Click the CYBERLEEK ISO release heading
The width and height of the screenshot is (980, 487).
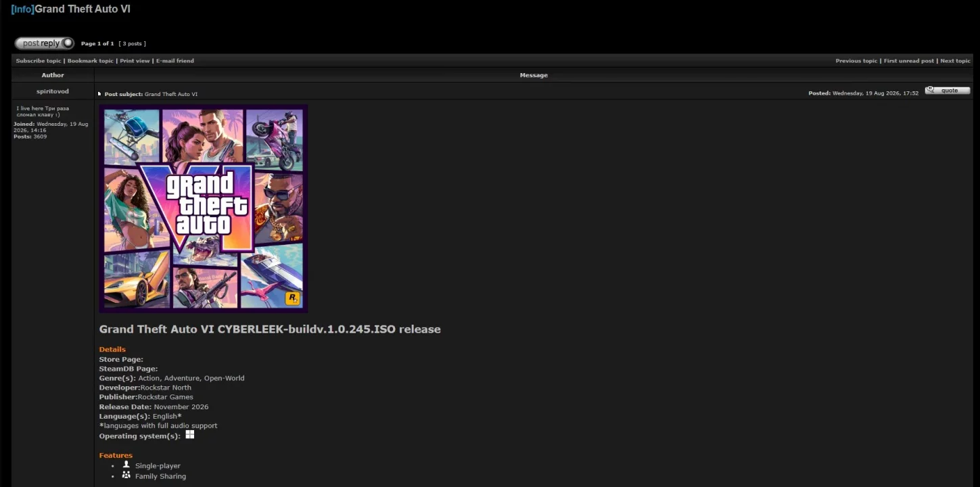270,329
